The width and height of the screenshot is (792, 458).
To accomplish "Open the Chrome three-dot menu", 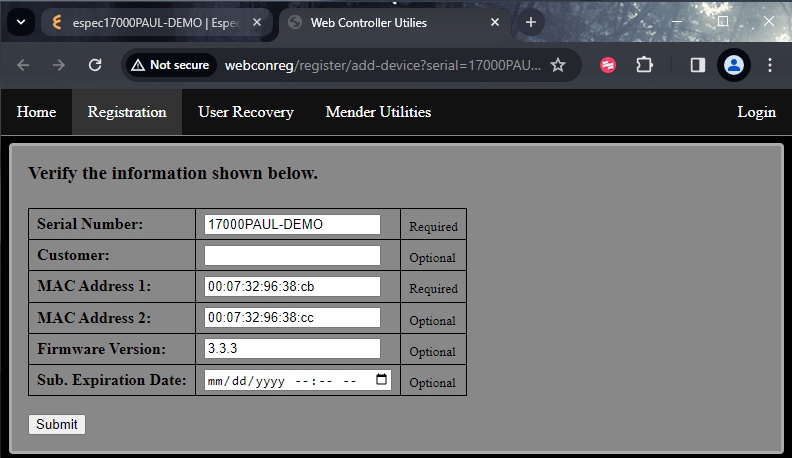I will coord(770,65).
